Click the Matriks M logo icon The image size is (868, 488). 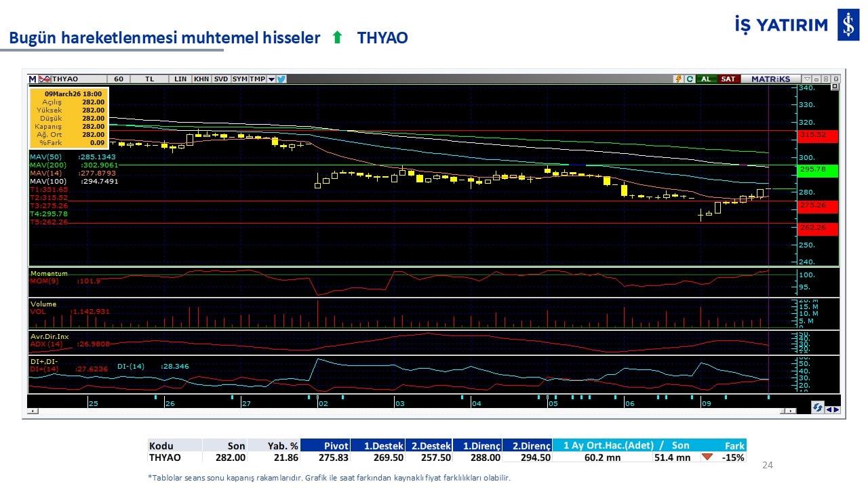tap(33, 79)
